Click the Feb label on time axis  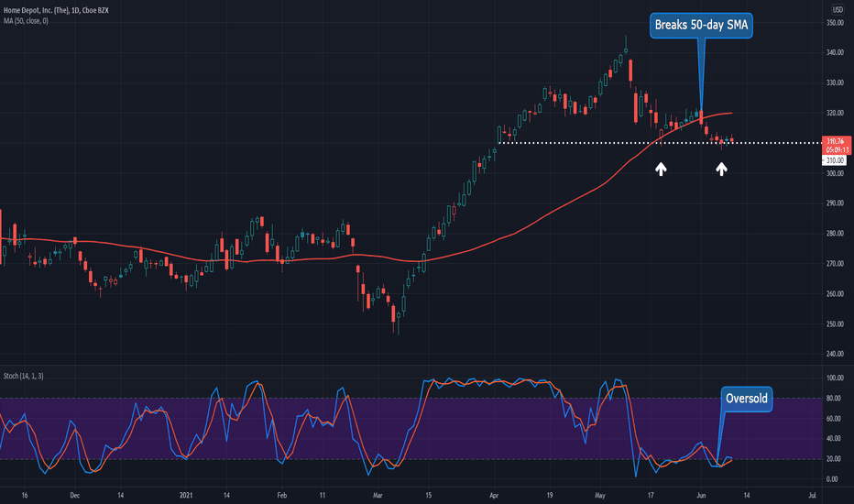coord(281,496)
